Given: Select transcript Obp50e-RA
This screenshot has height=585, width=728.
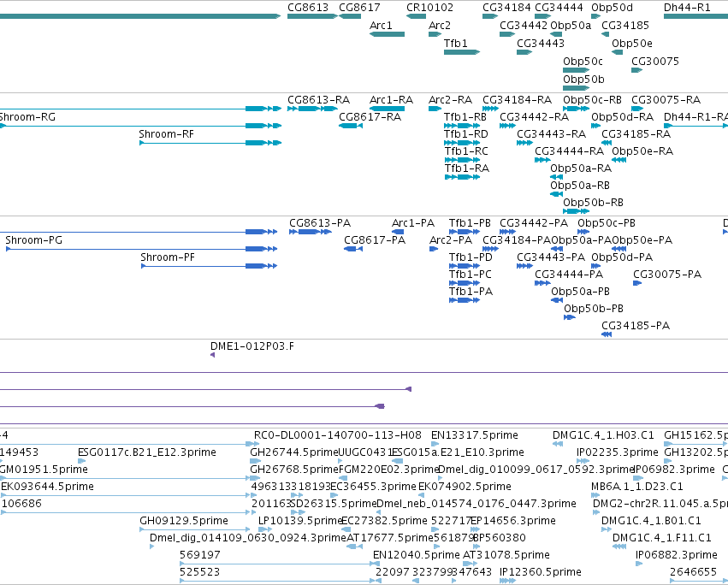Looking at the screenshot, I should coord(619,160).
